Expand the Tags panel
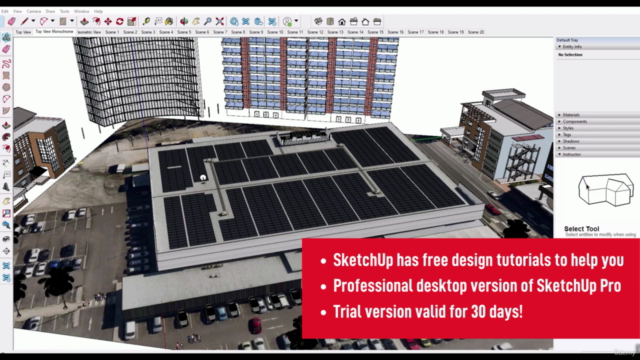640x360 pixels. coord(597,134)
